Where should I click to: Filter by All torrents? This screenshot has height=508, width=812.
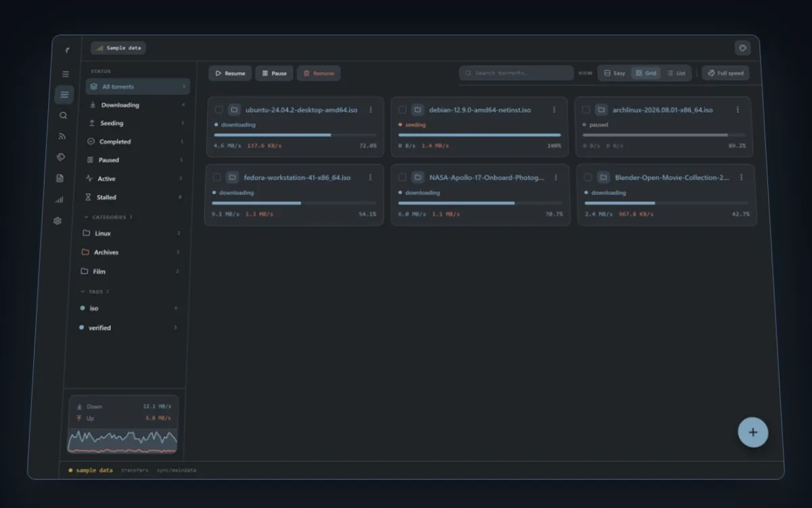[x=137, y=87]
